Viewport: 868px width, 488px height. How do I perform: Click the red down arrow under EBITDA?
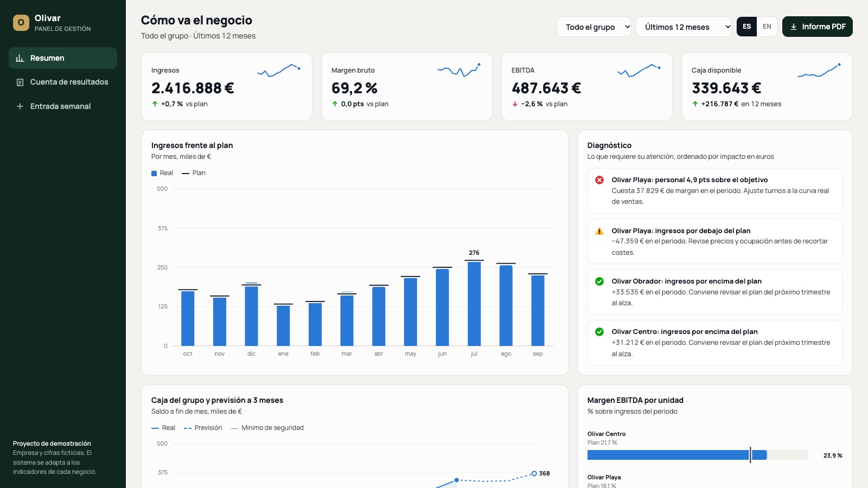point(515,104)
